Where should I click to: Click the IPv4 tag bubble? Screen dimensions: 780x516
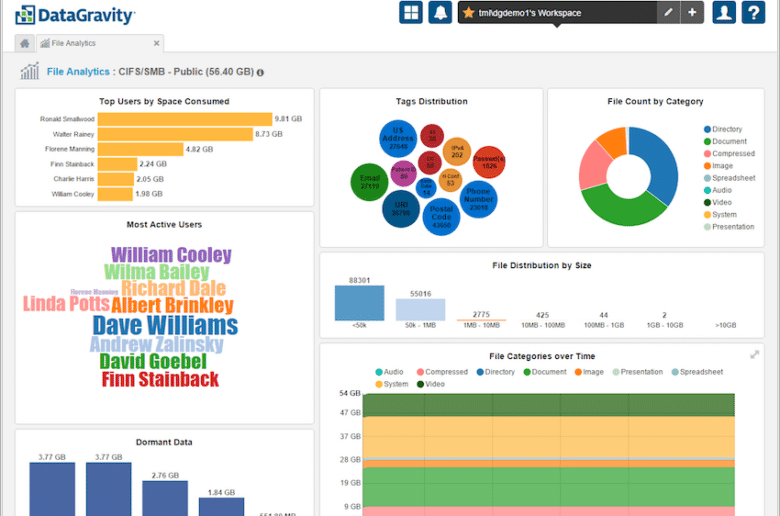[457, 152]
